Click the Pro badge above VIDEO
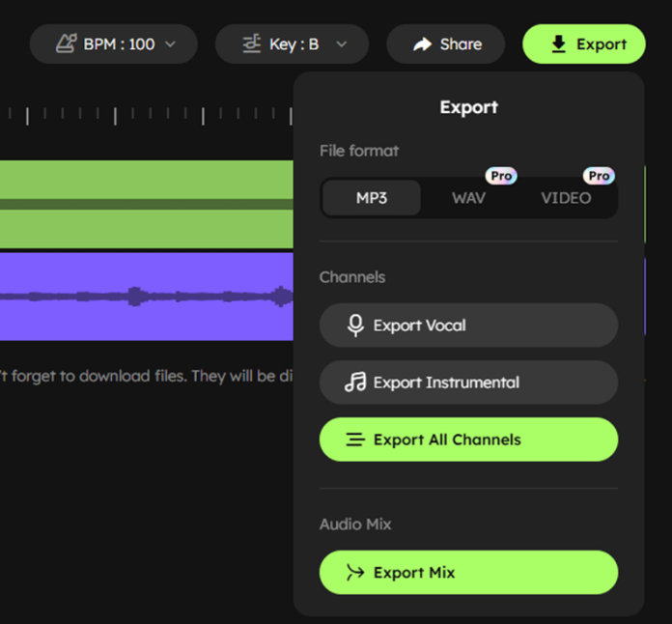Image resolution: width=672 pixels, height=624 pixels. [599, 176]
